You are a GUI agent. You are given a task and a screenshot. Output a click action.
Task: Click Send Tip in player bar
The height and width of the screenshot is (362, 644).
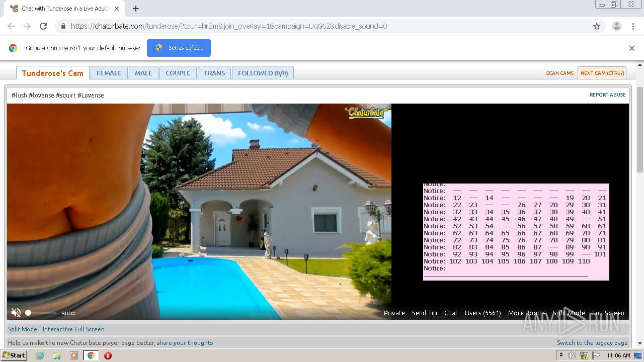click(425, 313)
